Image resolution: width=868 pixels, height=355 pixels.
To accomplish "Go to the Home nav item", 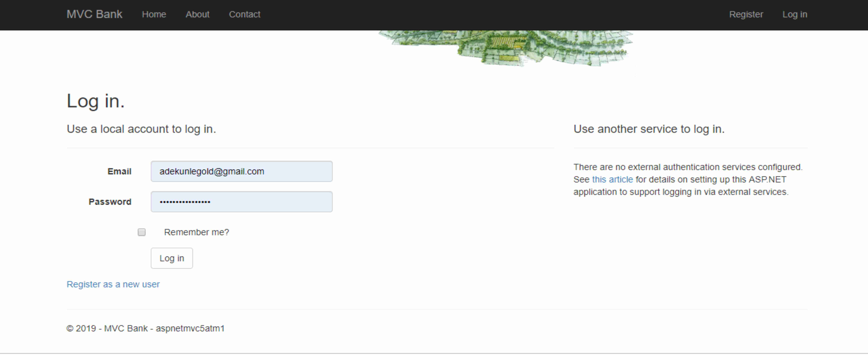I will coord(154,14).
